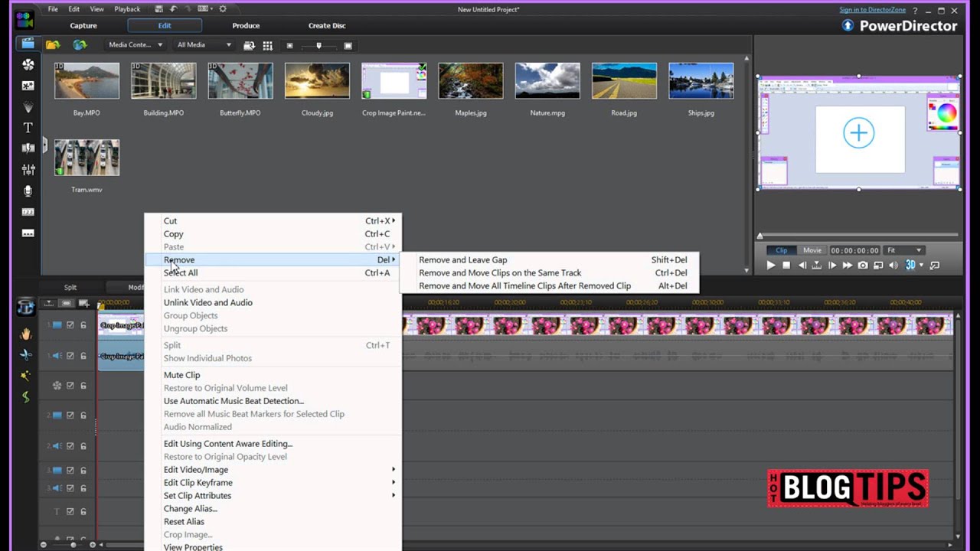Image resolution: width=980 pixels, height=551 pixels.
Task: Click the import media folder icon
Action: pos(53,44)
